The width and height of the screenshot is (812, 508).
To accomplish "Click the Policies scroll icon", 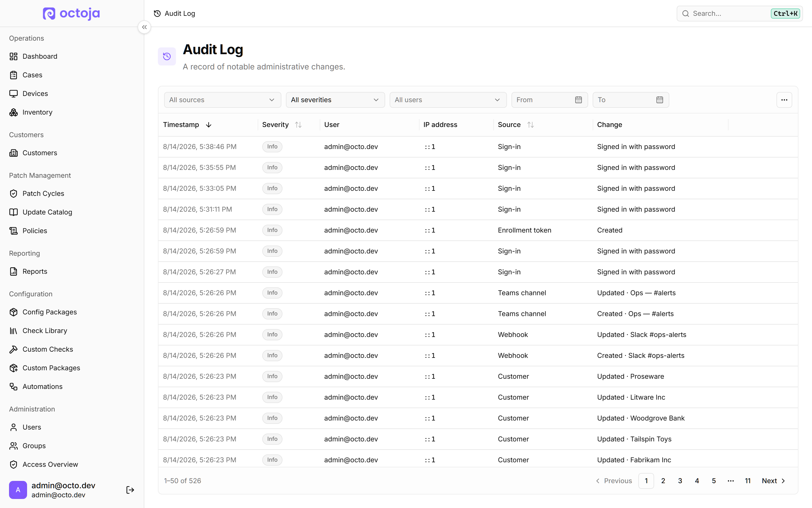I will 14,231.
